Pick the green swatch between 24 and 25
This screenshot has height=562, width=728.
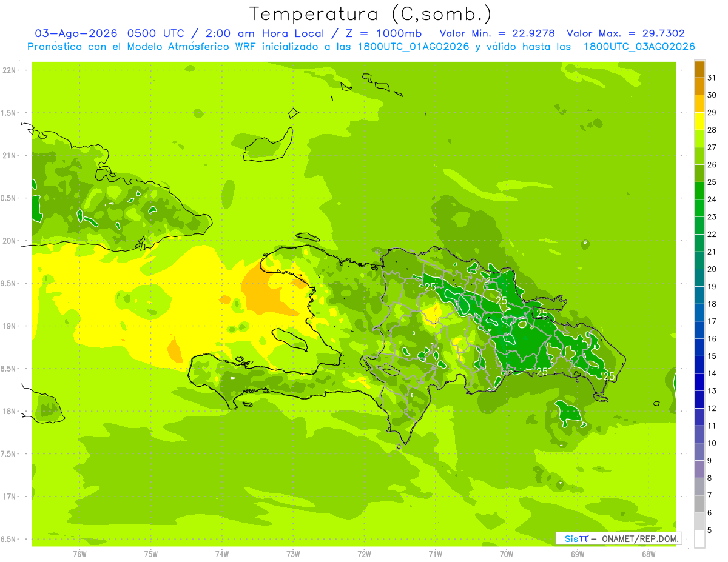[x=699, y=191]
